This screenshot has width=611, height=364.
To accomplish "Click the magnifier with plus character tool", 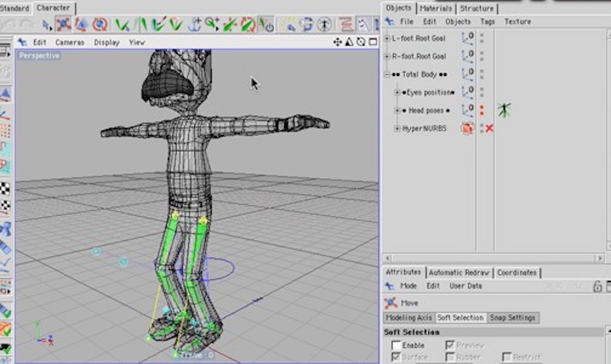I will (212, 24).
